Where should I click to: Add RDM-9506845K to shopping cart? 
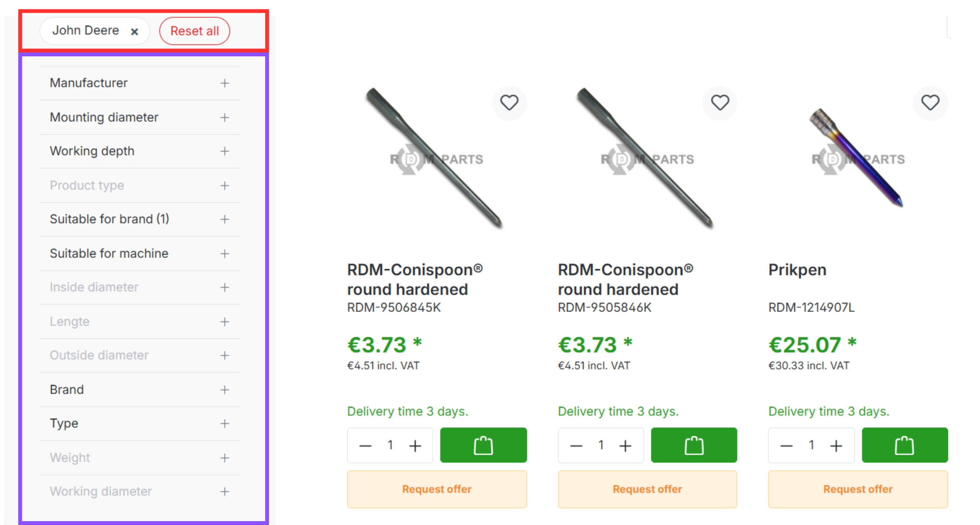[x=483, y=445]
